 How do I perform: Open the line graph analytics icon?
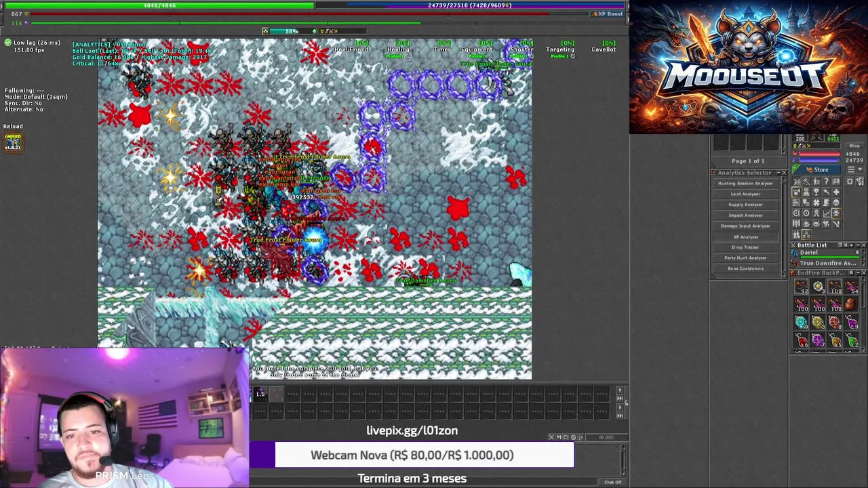click(827, 213)
